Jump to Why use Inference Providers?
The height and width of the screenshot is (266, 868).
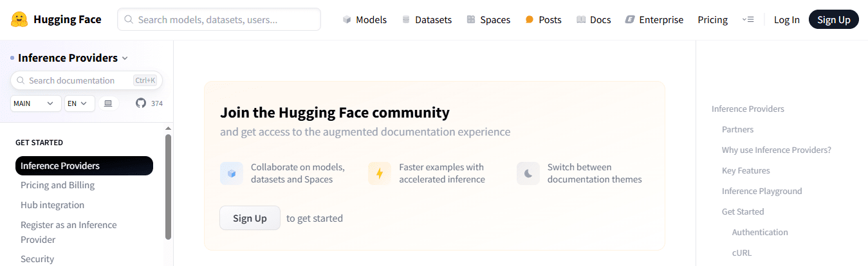point(777,150)
